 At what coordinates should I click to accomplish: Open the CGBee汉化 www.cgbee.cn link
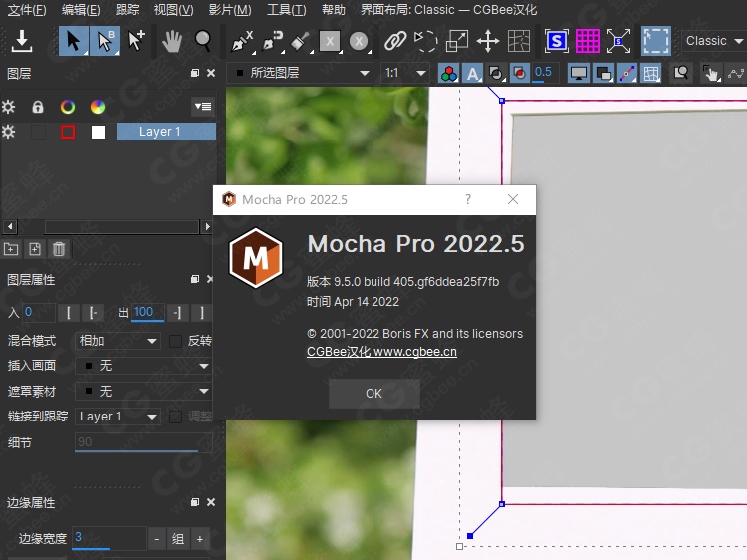381,352
